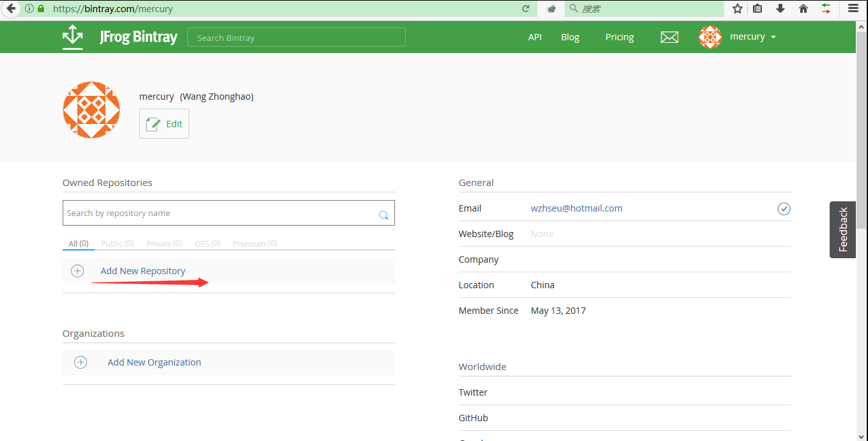Select the Private (0) tab
This screenshot has width=868, height=441.
tap(164, 244)
